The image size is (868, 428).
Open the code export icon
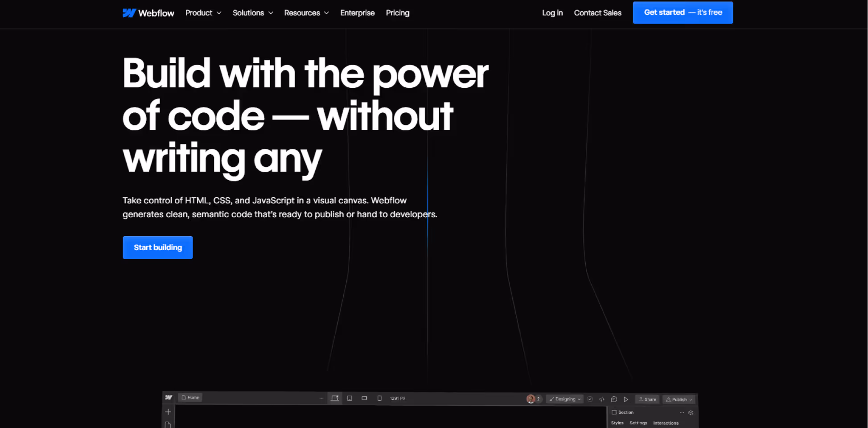(x=602, y=399)
